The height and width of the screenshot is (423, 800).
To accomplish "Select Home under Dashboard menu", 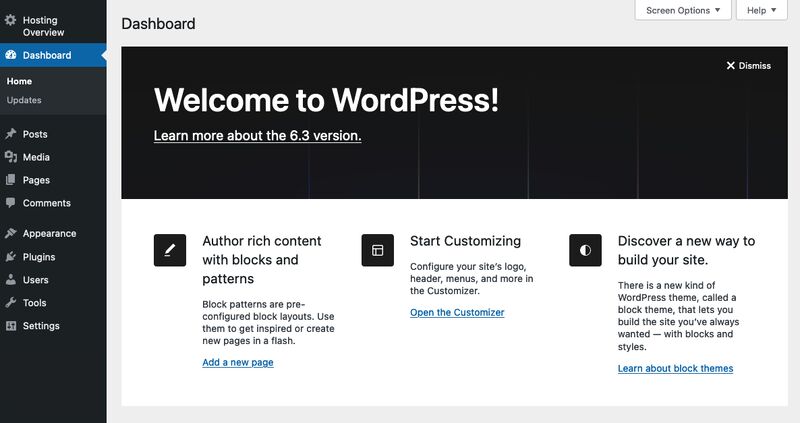I will click(x=19, y=81).
